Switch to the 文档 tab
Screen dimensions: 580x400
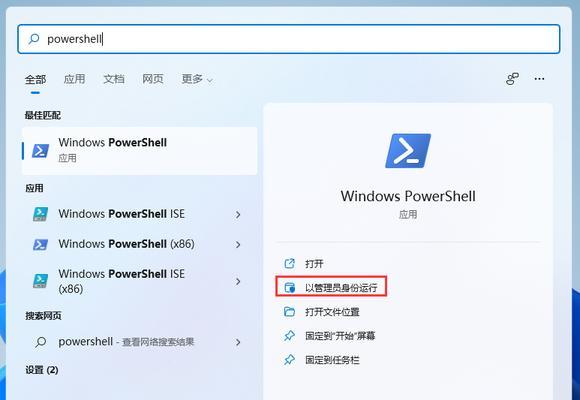coord(114,79)
